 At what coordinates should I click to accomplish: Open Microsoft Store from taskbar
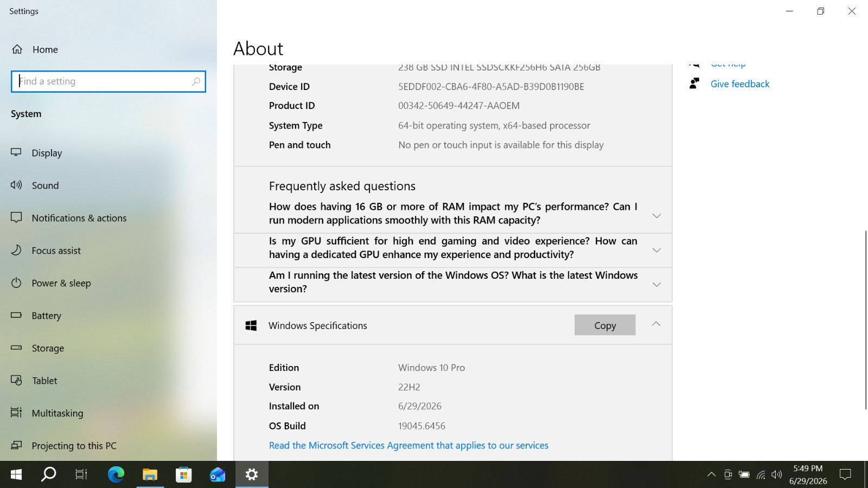[184, 474]
